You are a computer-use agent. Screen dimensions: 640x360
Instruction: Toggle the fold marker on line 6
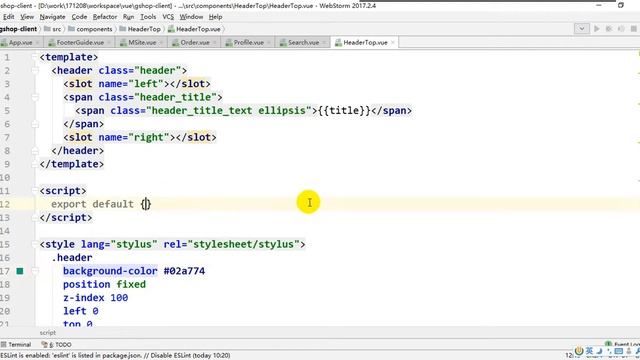click(35, 124)
